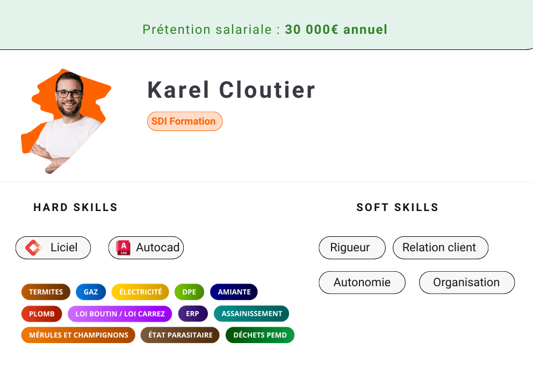Select the purple ERP tag
This screenshot has height=392, width=533.
pyautogui.click(x=192, y=314)
